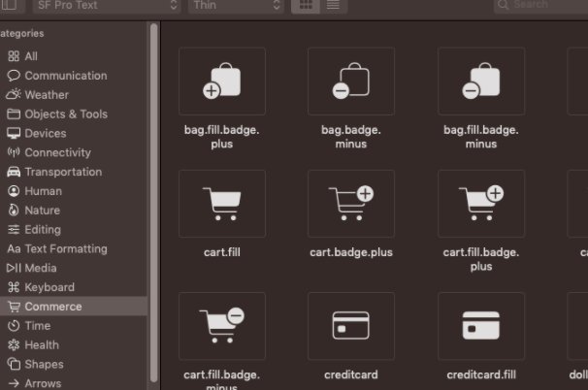Select the creditcard outline symbol
Image resolution: width=588 pixels, height=390 pixels.
pyautogui.click(x=350, y=326)
